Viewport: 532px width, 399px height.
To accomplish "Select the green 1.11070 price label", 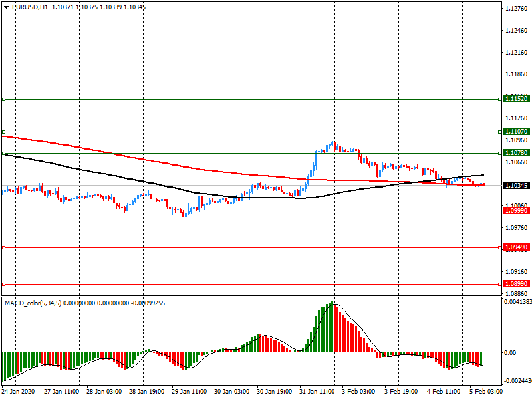I will pos(516,132).
